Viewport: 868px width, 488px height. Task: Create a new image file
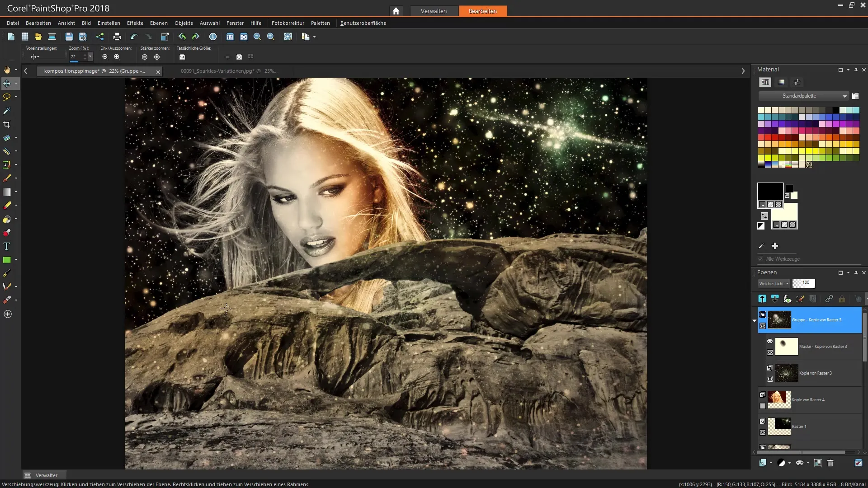[11, 37]
